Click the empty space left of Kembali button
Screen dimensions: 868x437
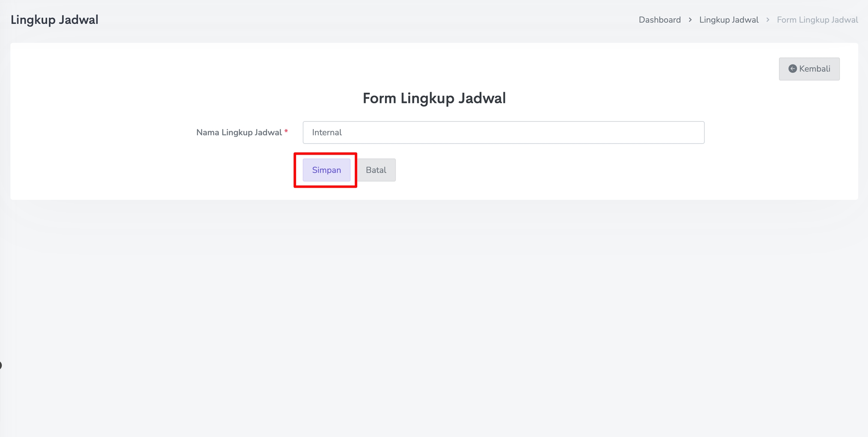pyautogui.click(x=640, y=69)
